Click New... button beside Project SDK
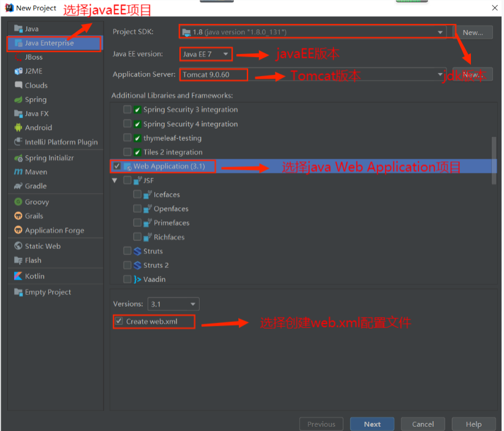Viewport: 504px width, 431px height. [473, 32]
